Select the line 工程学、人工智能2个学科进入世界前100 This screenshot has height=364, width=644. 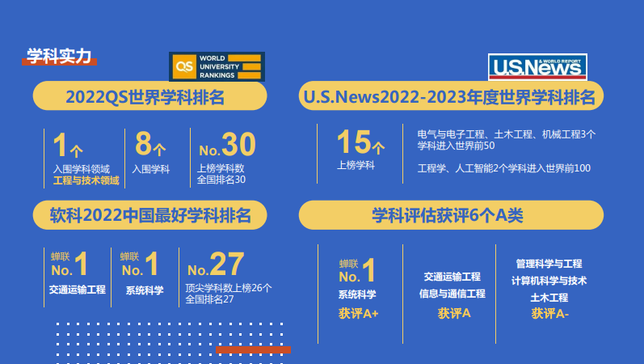(504, 168)
